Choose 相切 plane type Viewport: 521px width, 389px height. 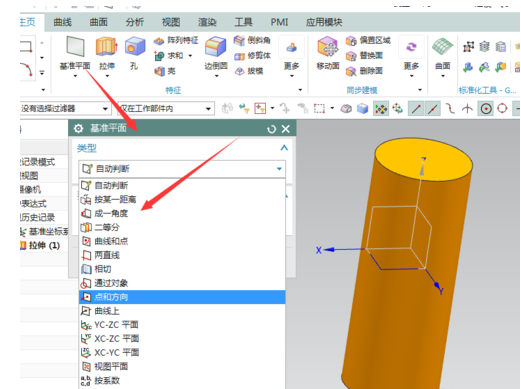click(x=182, y=269)
